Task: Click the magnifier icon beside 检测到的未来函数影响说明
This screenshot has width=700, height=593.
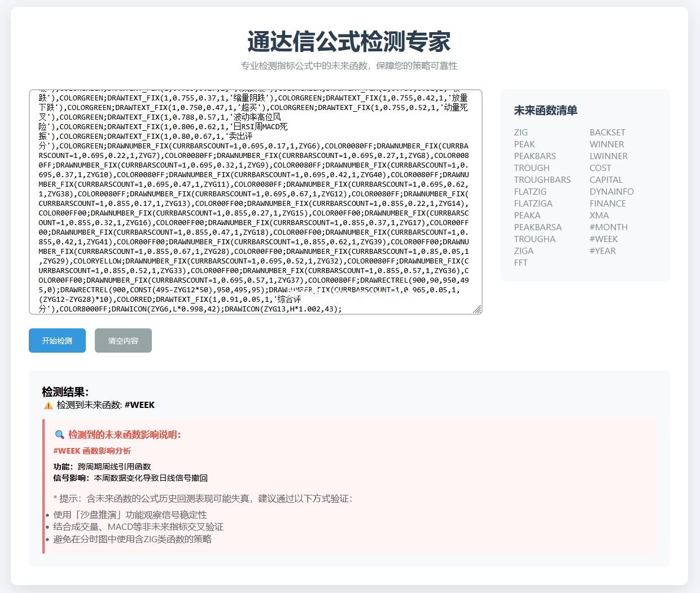Action: point(59,434)
